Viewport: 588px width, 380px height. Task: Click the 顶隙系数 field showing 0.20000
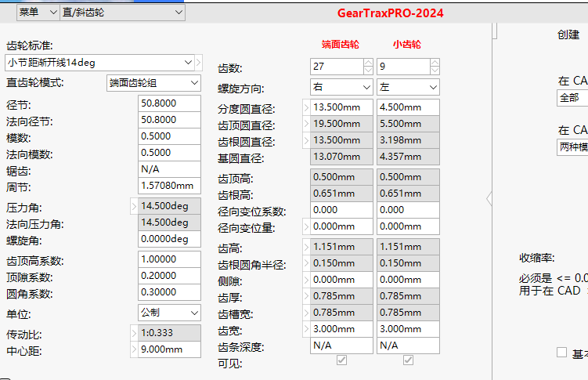169,276
